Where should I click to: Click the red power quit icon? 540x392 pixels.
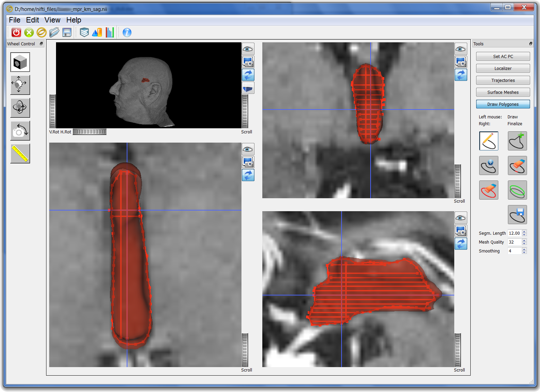(16, 32)
